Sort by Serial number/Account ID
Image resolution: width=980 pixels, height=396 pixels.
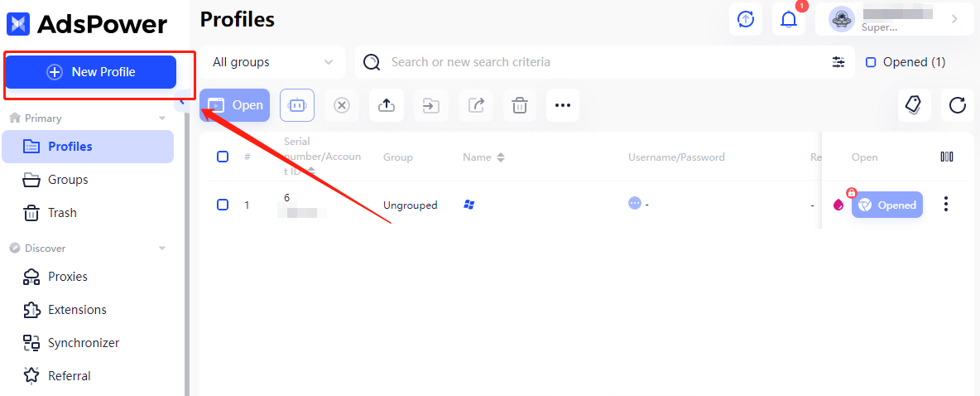310,171
